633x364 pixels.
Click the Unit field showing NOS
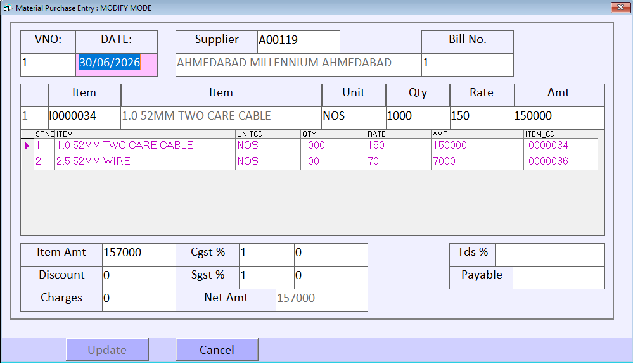tap(354, 118)
